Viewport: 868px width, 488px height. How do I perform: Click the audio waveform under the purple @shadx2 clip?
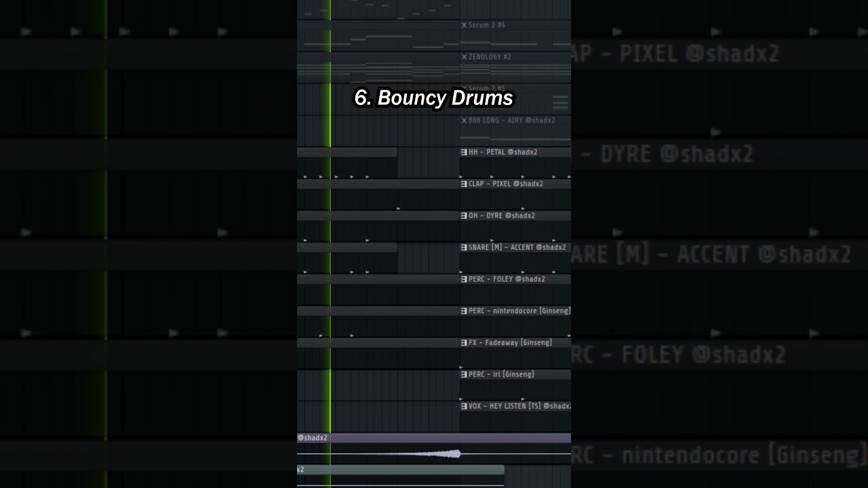coord(434,453)
